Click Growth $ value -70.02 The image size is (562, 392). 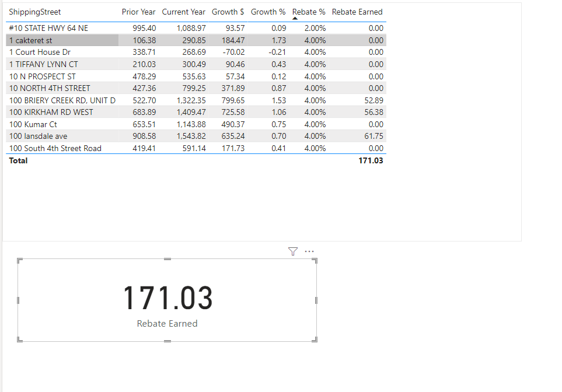click(233, 52)
